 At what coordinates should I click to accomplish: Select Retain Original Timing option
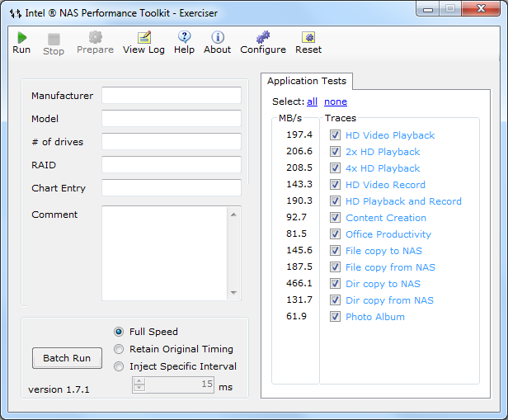tap(119, 349)
